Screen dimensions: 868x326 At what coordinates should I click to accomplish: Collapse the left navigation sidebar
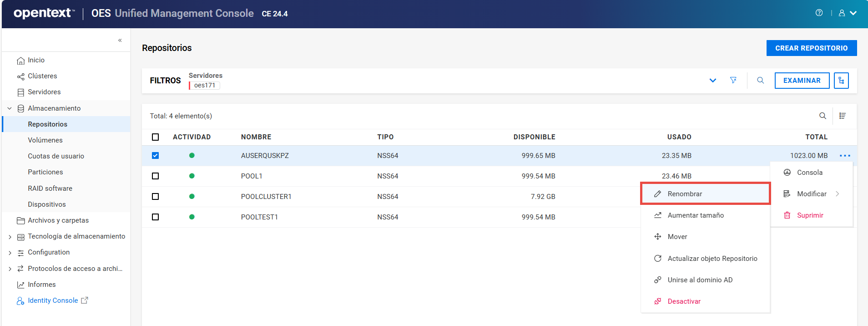(120, 41)
